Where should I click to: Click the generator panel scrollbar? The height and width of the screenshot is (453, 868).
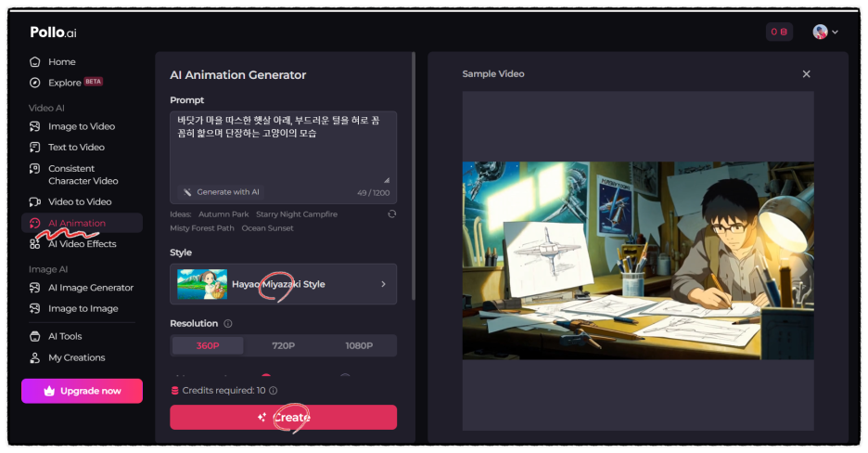pos(414,176)
